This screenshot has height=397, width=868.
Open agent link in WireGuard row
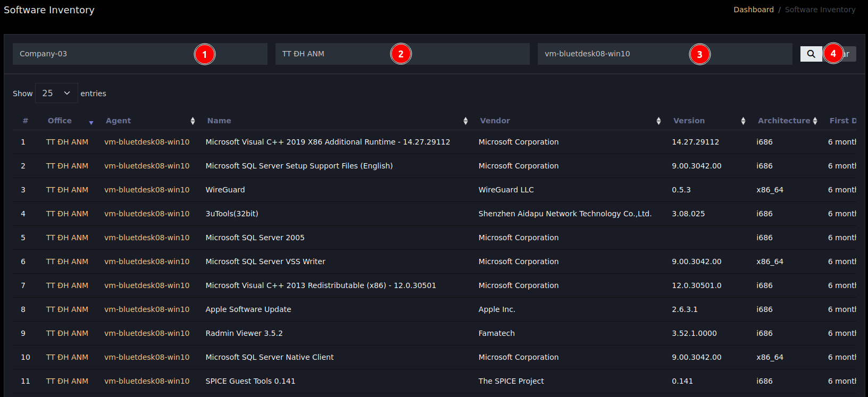coord(147,190)
